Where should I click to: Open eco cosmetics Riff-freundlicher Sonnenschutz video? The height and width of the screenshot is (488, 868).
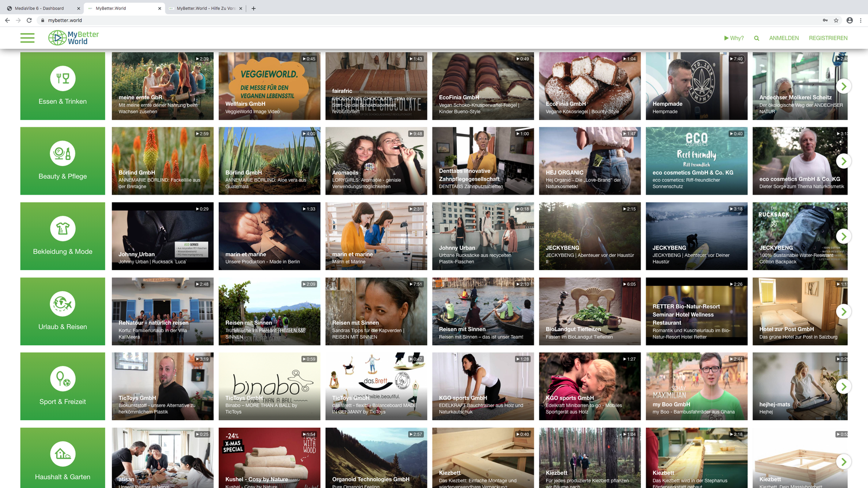(x=697, y=161)
